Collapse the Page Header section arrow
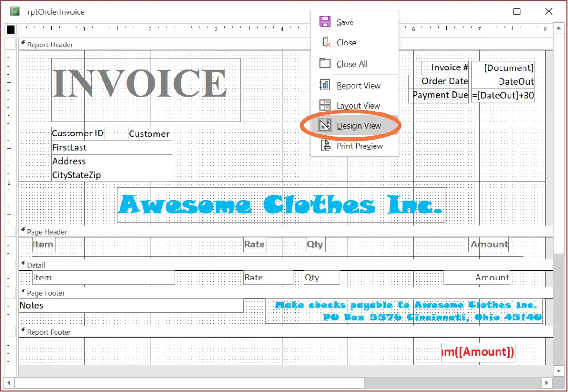568x392 pixels. (23, 231)
